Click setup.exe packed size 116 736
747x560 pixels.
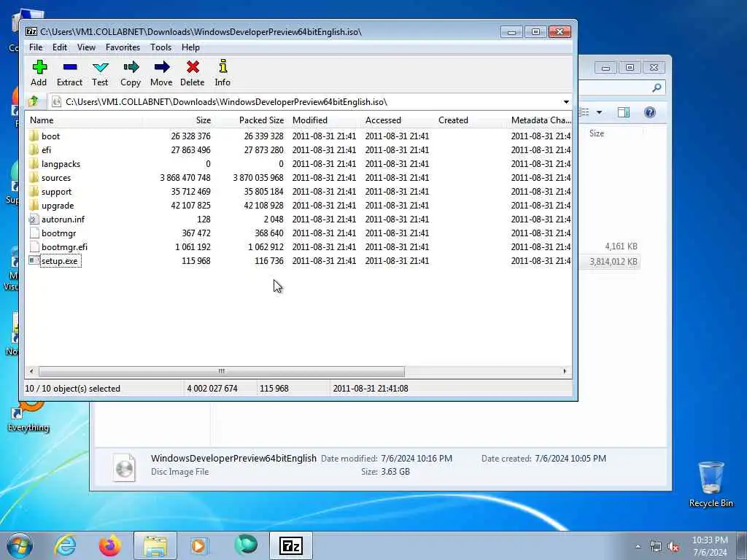click(x=268, y=261)
